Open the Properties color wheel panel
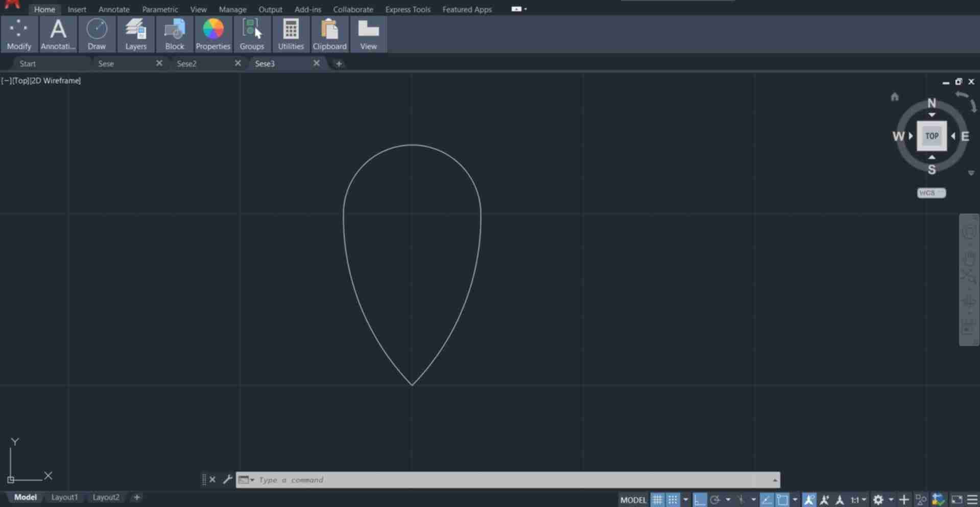The height and width of the screenshot is (507, 980). [213, 34]
